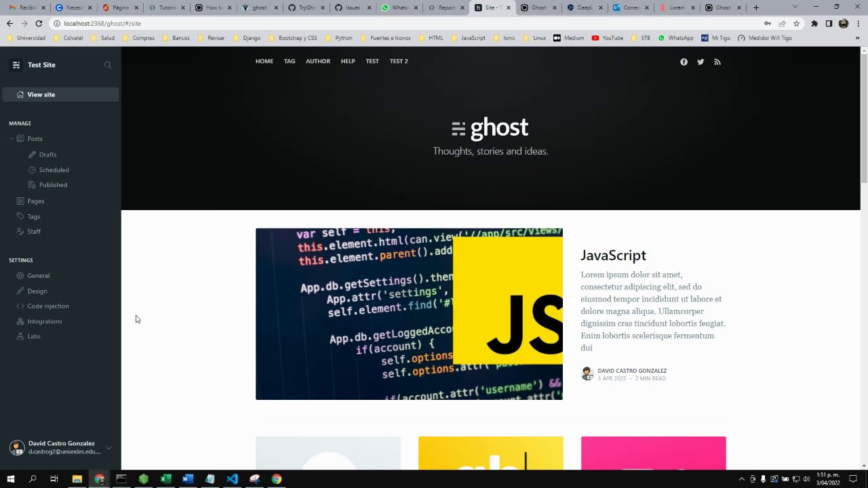Click the pink post card thumbnail

pyautogui.click(x=653, y=453)
